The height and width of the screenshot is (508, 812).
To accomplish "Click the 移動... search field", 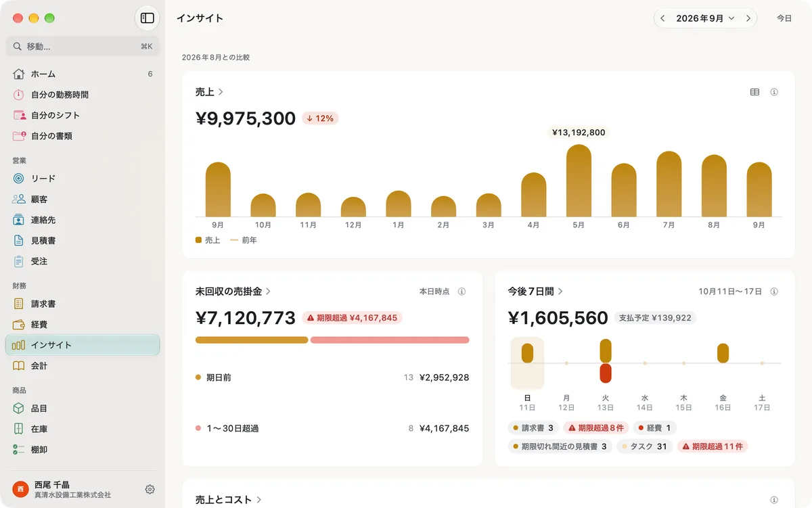I will [x=83, y=47].
